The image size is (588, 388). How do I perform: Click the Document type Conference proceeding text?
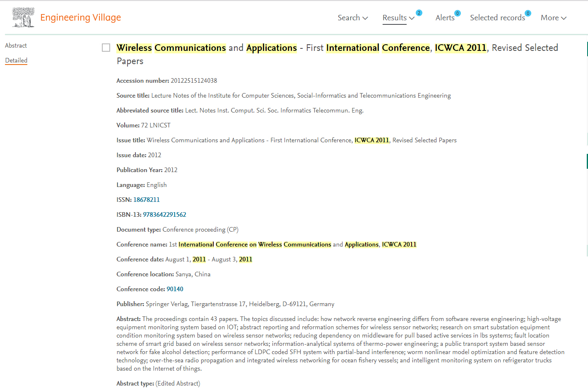coord(200,230)
